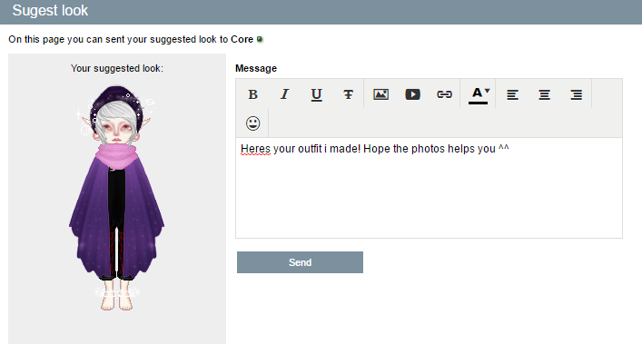Toggle bold formatting in message editor
This screenshot has width=642, height=364.
pyautogui.click(x=252, y=94)
